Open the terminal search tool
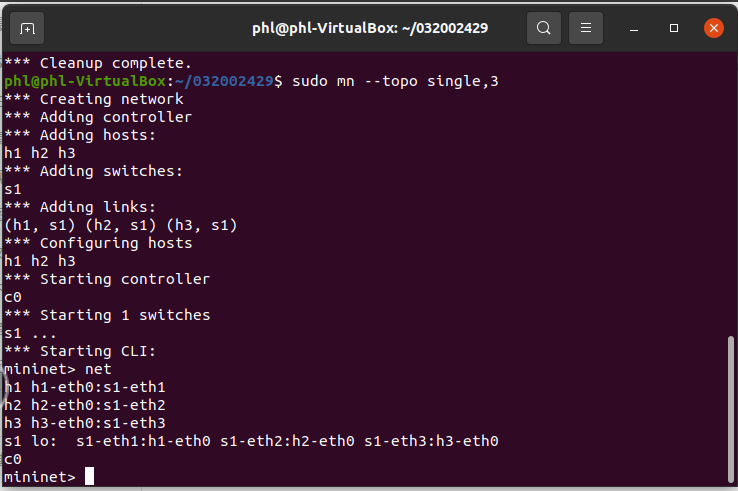738x491 pixels. (x=543, y=28)
